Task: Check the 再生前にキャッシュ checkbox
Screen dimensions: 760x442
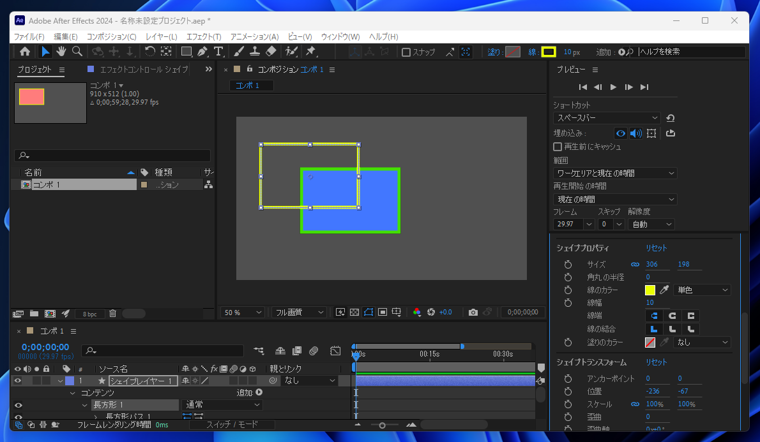Action: (x=558, y=147)
